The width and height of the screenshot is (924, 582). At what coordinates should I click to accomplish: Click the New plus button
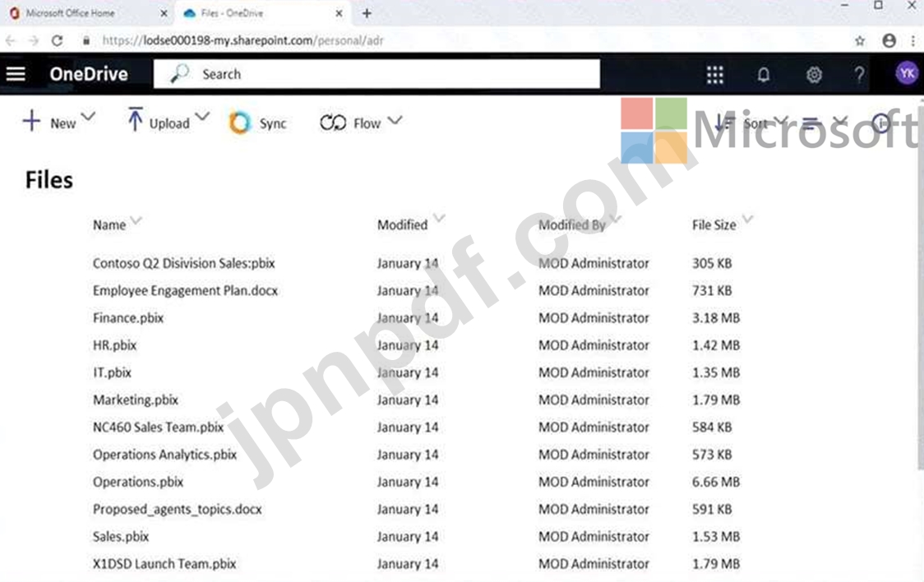pyautogui.click(x=49, y=122)
